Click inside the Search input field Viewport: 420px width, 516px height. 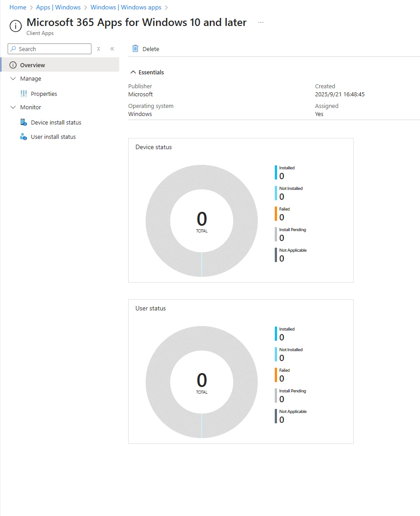click(x=49, y=49)
